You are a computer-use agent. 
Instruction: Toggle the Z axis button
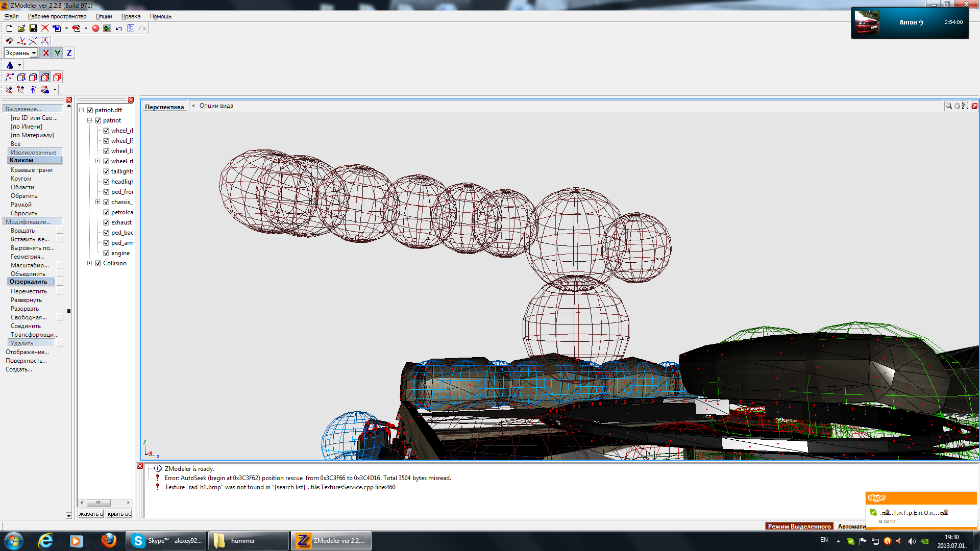point(69,53)
